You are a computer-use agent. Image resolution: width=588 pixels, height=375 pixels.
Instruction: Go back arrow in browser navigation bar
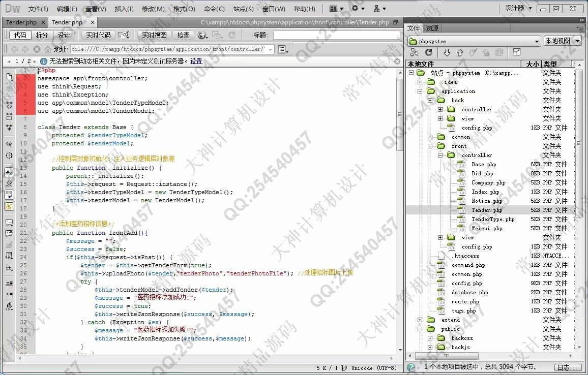pos(15,49)
